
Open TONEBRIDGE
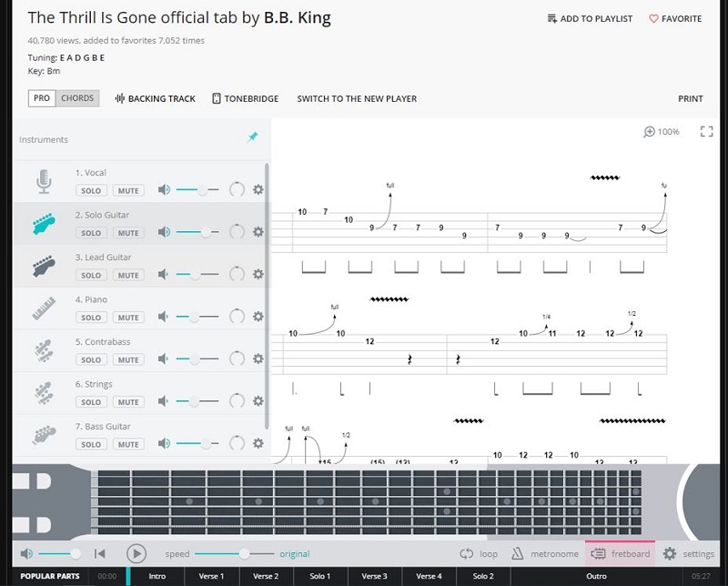(x=245, y=98)
